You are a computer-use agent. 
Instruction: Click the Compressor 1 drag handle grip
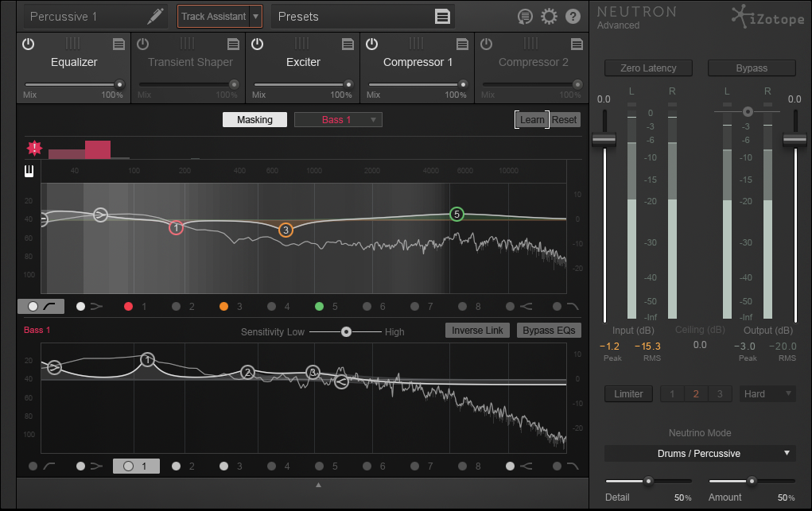click(417, 44)
